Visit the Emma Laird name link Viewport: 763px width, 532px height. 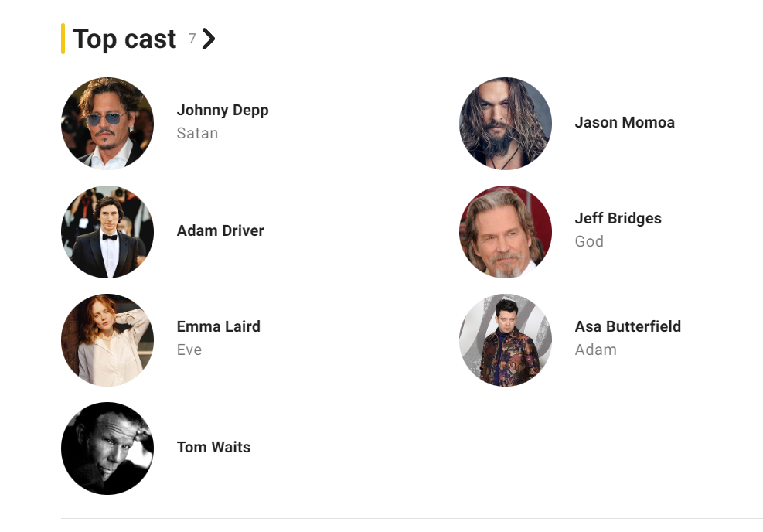[x=218, y=326]
